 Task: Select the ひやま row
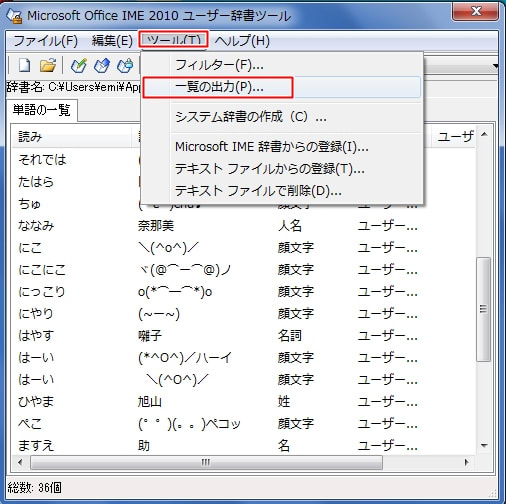click(x=36, y=402)
